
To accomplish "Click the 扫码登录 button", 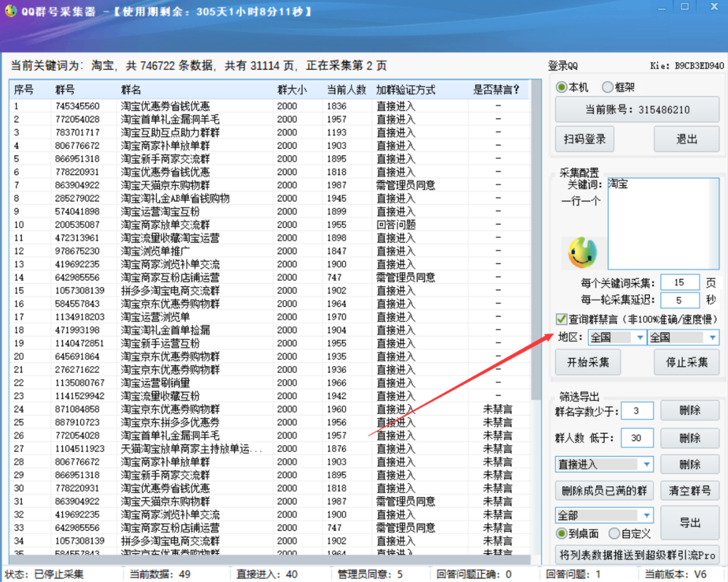I will click(585, 139).
